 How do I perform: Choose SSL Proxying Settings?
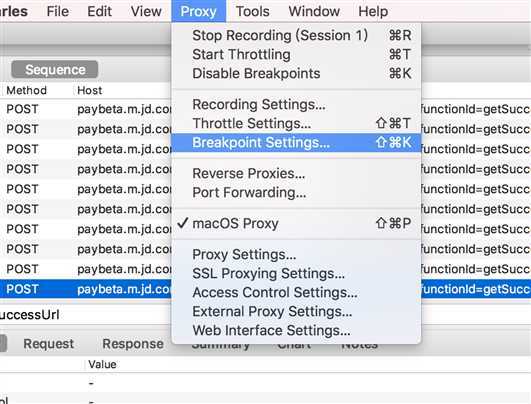(x=296, y=274)
